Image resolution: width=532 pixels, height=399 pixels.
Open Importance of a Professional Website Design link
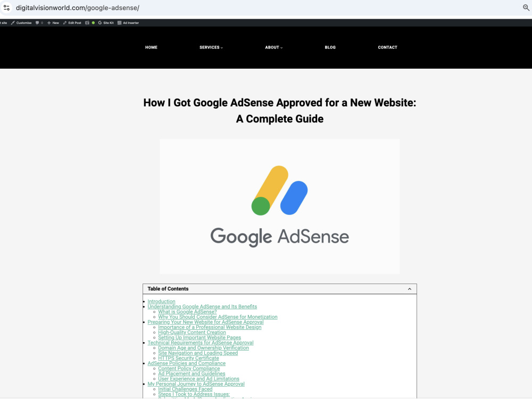pyautogui.click(x=210, y=327)
